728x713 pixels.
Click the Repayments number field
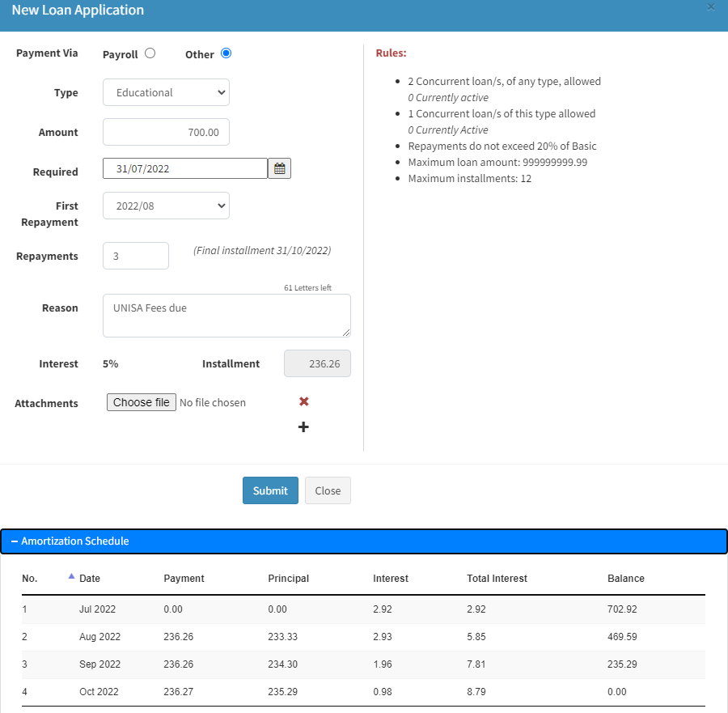(136, 256)
